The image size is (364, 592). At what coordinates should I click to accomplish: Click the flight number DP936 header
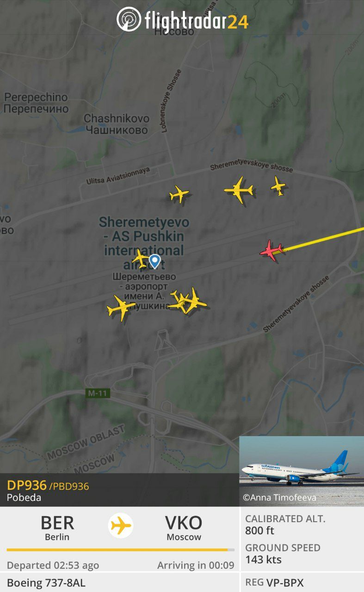(27, 485)
